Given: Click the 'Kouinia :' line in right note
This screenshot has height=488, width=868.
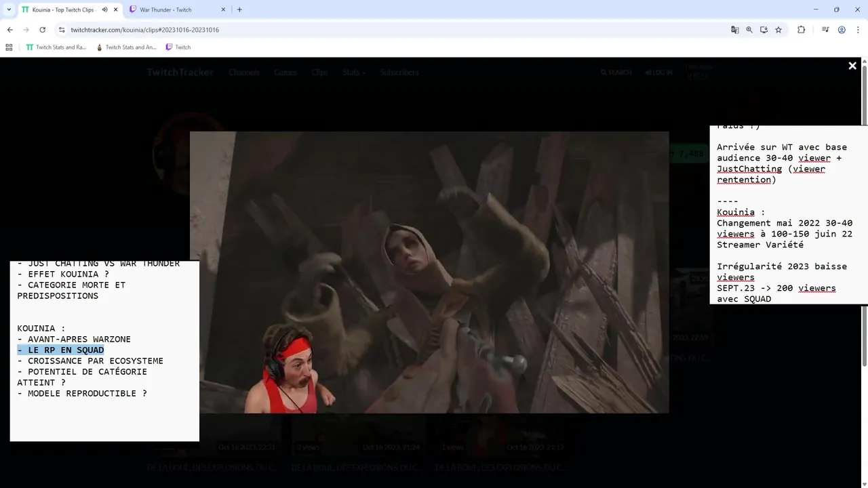Looking at the screenshot, I should click(x=741, y=212).
